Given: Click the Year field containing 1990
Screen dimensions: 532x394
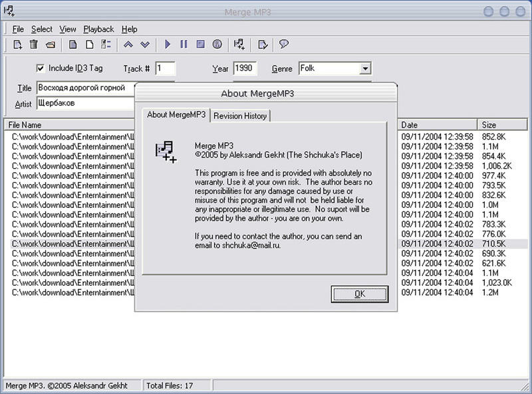Looking at the screenshot, I should [245, 68].
